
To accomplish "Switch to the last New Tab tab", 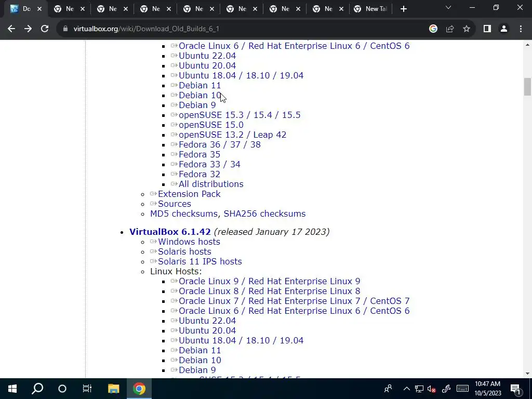I will pos(371,9).
